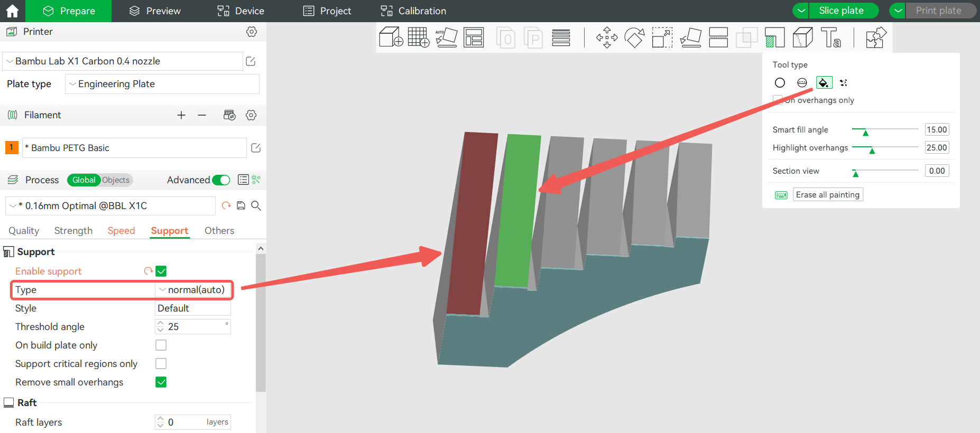The width and height of the screenshot is (980, 433).
Task: Toggle the Advanced mode switch
Action: (x=221, y=180)
